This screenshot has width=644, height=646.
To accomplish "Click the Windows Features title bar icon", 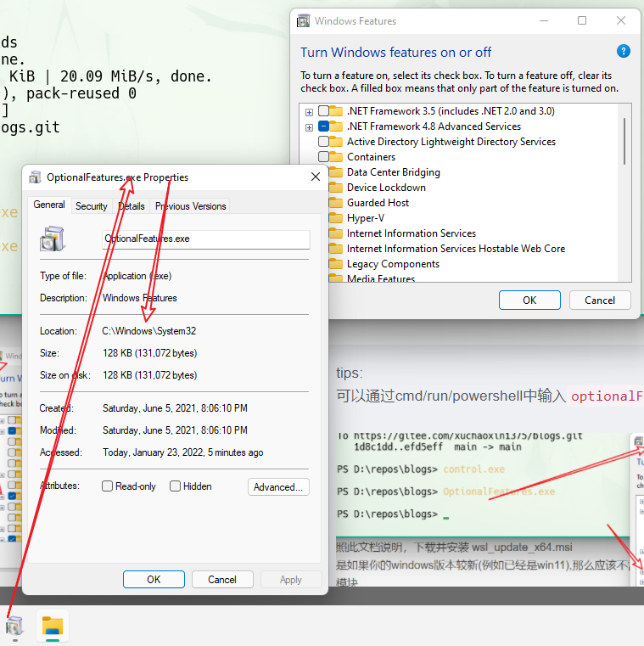I will click(304, 20).
